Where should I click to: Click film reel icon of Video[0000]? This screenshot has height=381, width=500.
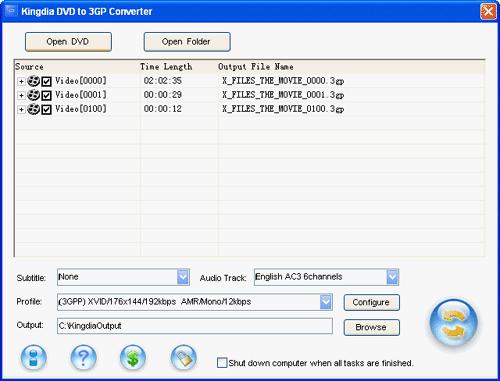pyautogui.click(x=33, y=81)
